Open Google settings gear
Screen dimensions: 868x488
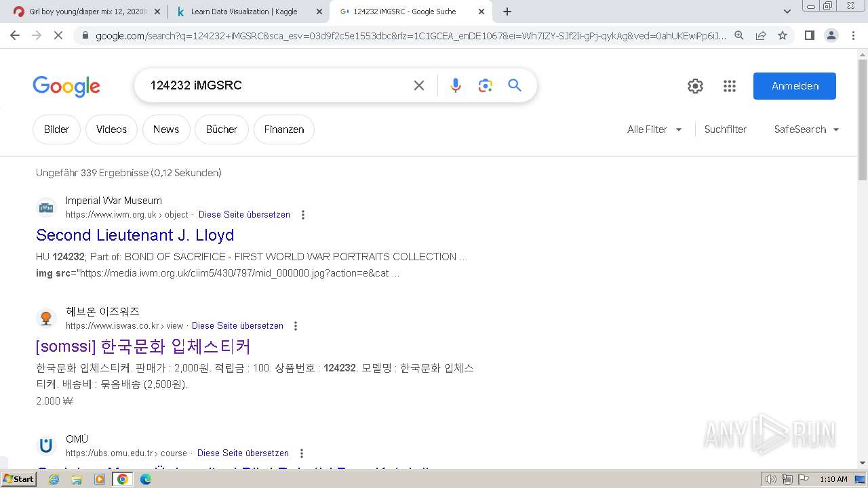[695, 86]
